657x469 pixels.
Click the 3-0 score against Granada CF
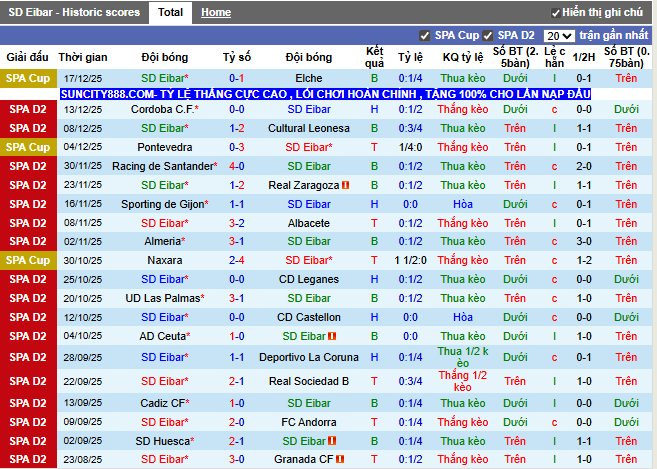click(x=237, y=459)
